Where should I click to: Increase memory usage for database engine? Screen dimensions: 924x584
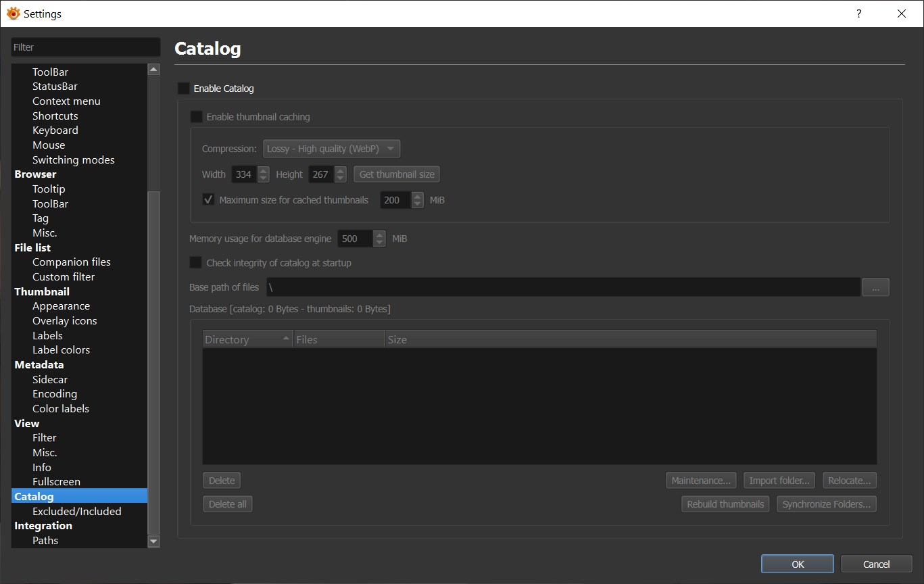coord(379,235)
